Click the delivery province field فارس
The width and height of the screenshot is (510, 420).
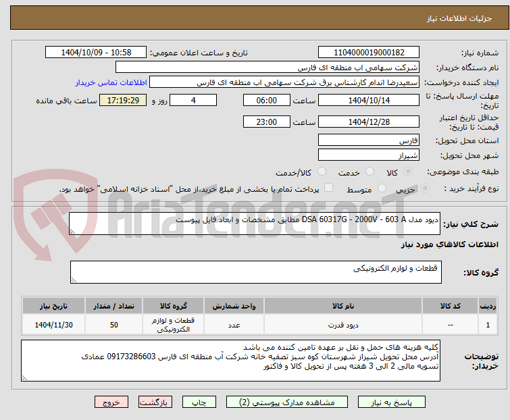pyautogui.click(x=369, y=140)
